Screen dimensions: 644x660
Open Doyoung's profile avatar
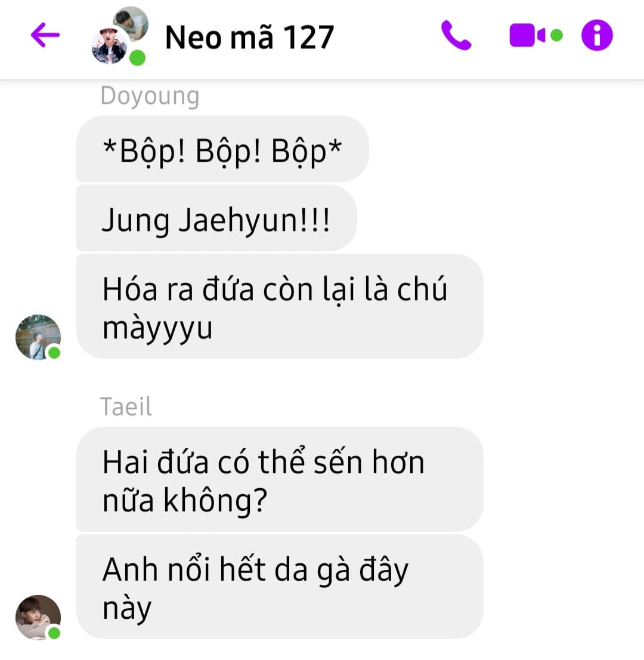[x=38, y=337]
